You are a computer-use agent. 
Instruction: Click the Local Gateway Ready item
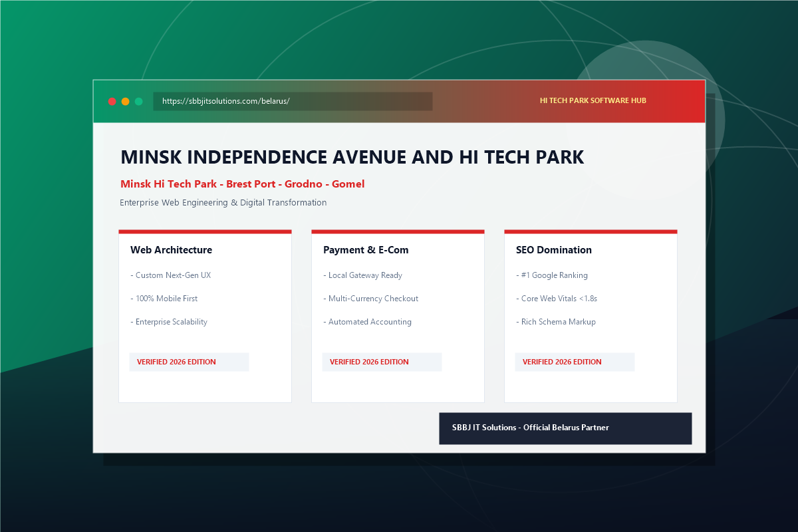(x=363, y=275)
